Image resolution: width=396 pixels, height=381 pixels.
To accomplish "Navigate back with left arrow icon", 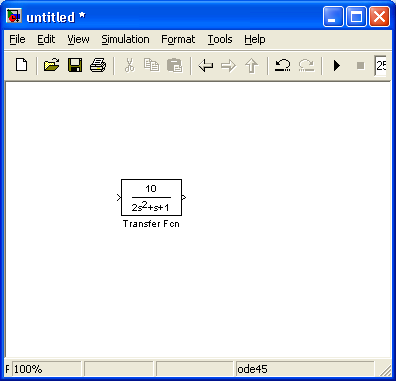I will (x=206, y=65).
